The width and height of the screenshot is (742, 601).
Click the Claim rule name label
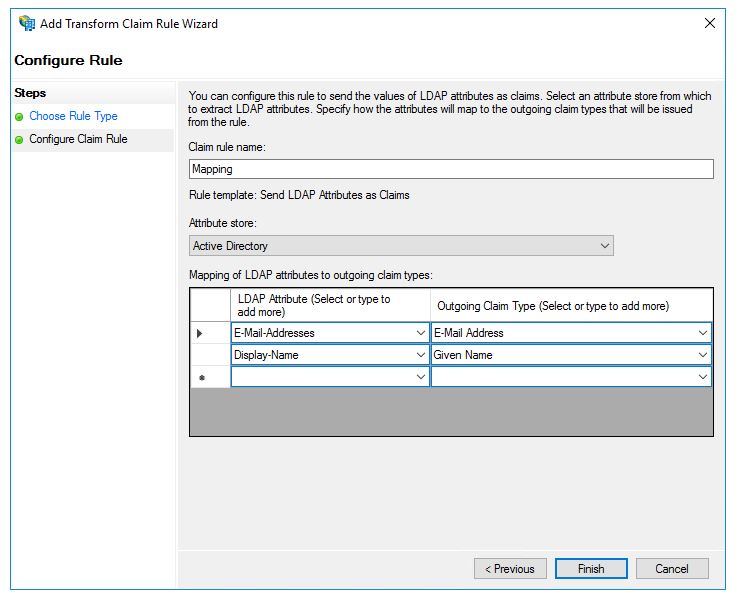[227, 147]
